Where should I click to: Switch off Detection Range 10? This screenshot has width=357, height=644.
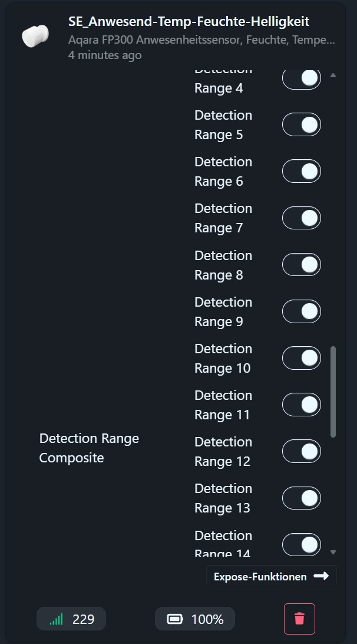(x=302, y=358)
